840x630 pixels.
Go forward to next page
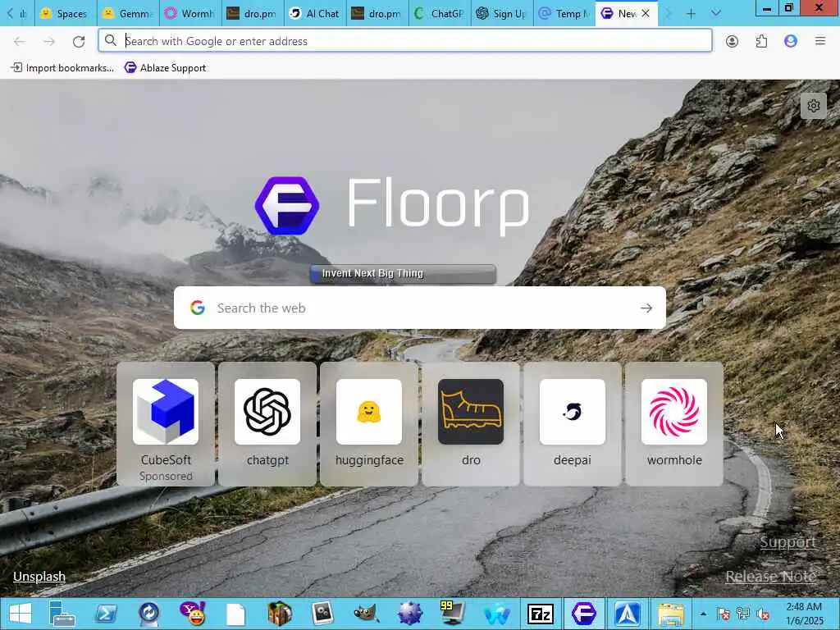coord(49,41)
